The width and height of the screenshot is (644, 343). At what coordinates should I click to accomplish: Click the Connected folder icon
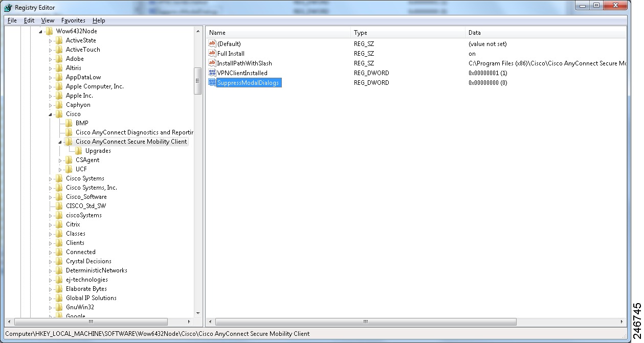pyautogui.click(x=59, y=252)
